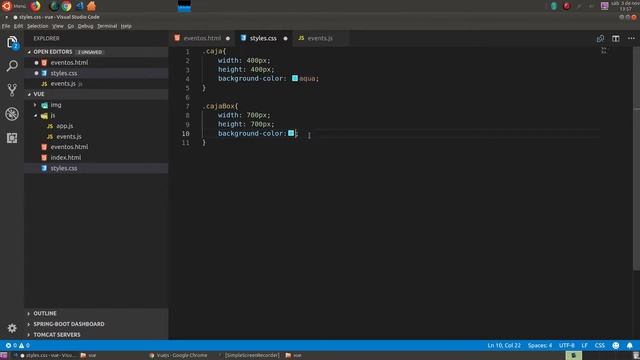Open the View menu

[58, 26]
